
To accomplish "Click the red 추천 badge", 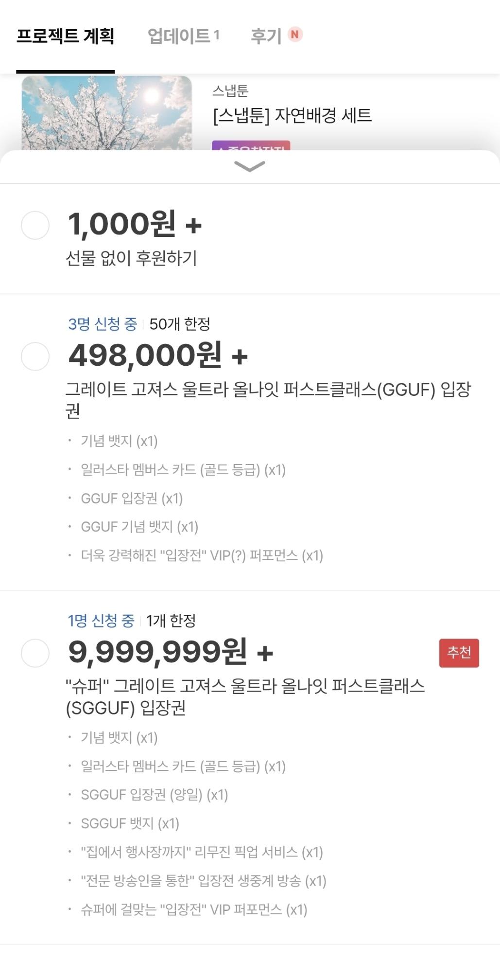I will click(459, 653).
